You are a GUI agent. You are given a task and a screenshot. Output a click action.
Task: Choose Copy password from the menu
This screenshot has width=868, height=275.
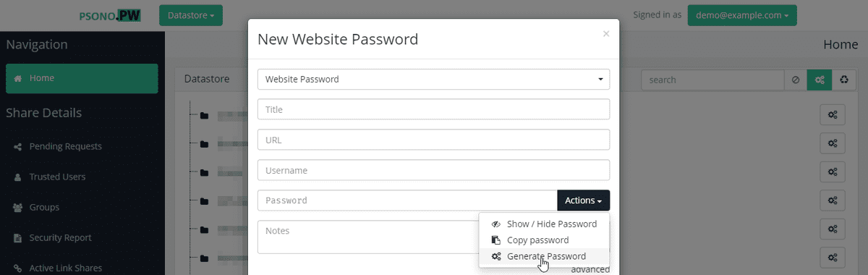tap(544, 240)
